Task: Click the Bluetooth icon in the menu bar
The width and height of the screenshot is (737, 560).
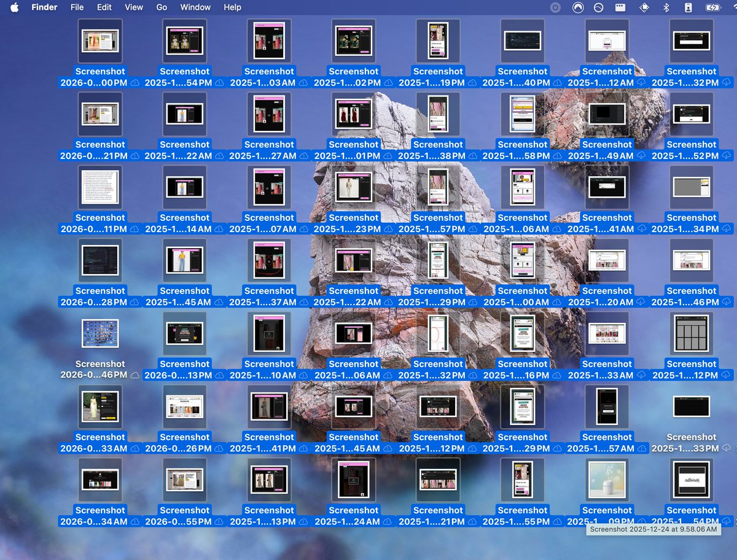Action: click(x=666, y=7)
